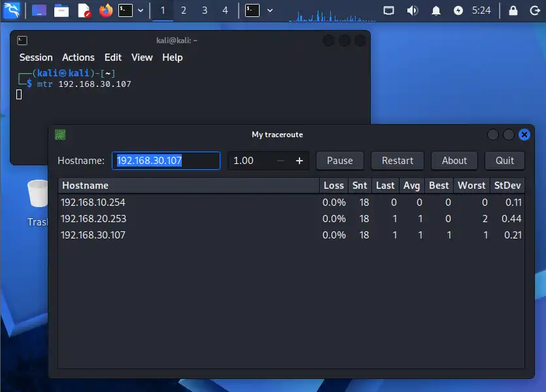Quit My traceroute
Viewport: 546px width, 392px height.
tap(505, 161)
